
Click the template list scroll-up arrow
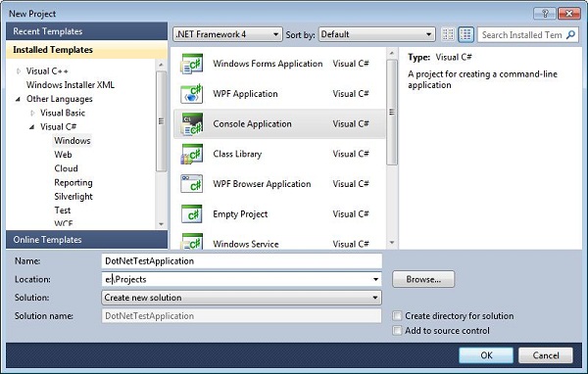tap(391, 53)
